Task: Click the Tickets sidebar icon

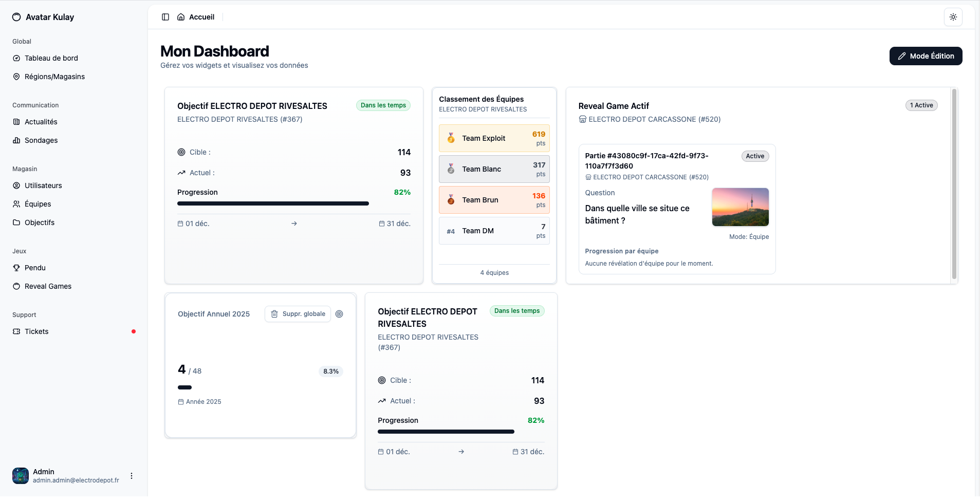Action: (x=16, y=331)
